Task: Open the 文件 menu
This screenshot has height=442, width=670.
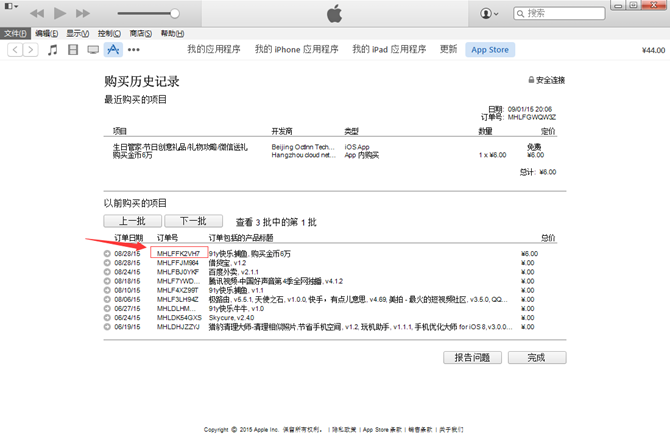Action: coord(15,33)
